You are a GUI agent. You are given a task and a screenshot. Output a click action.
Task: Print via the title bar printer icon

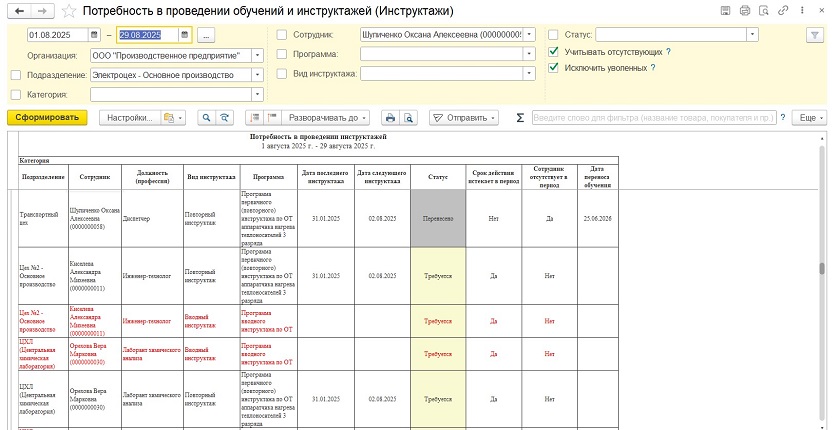(x=745, y=10)
